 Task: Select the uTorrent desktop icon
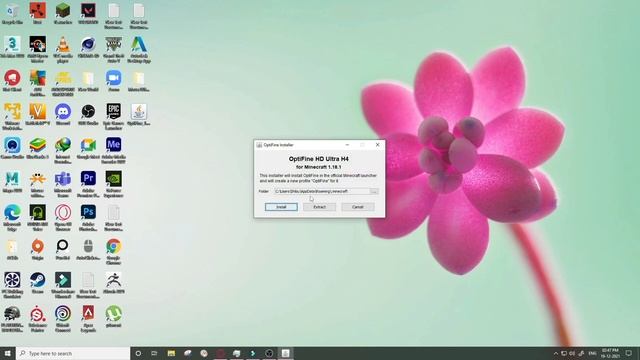(113, 317)
